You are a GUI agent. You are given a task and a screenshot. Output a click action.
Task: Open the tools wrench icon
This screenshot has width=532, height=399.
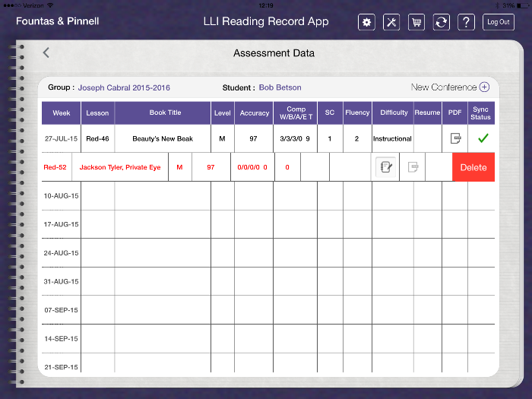pyautogui.click(x=391, y=22)
